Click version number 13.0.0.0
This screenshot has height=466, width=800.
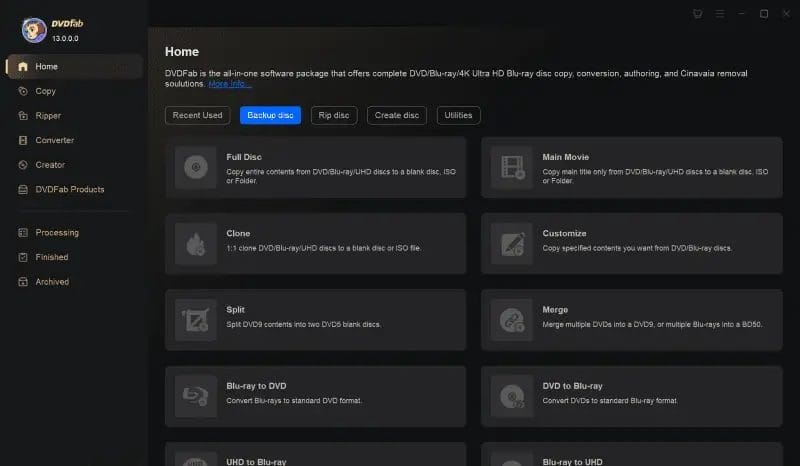(65, 38)
